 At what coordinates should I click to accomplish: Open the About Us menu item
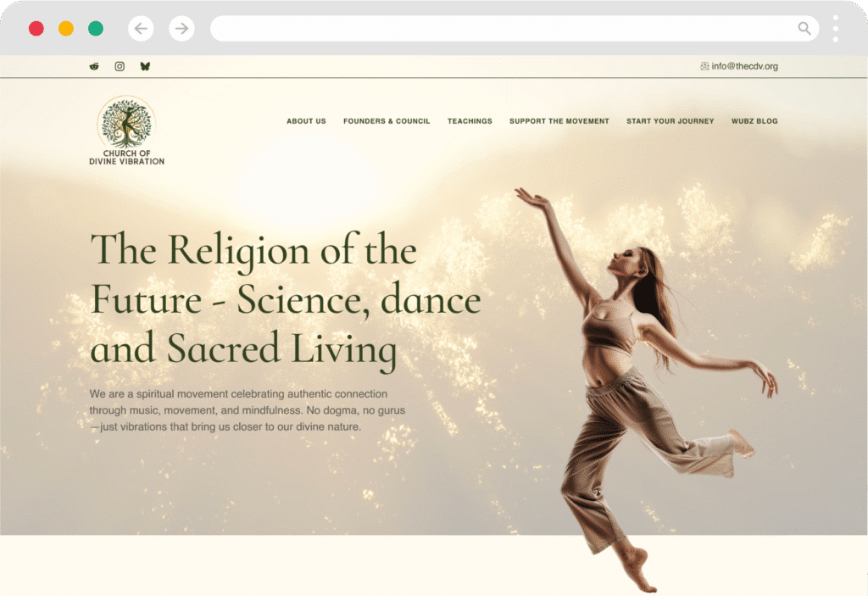306,121
